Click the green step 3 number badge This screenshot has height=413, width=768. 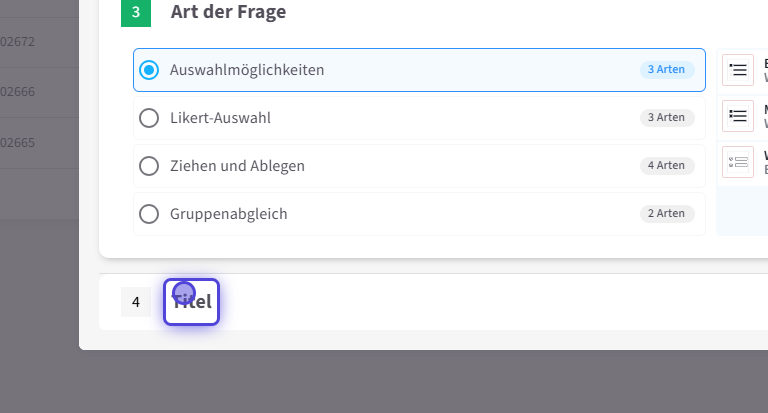pyautogui.click(x=135, y=13)
